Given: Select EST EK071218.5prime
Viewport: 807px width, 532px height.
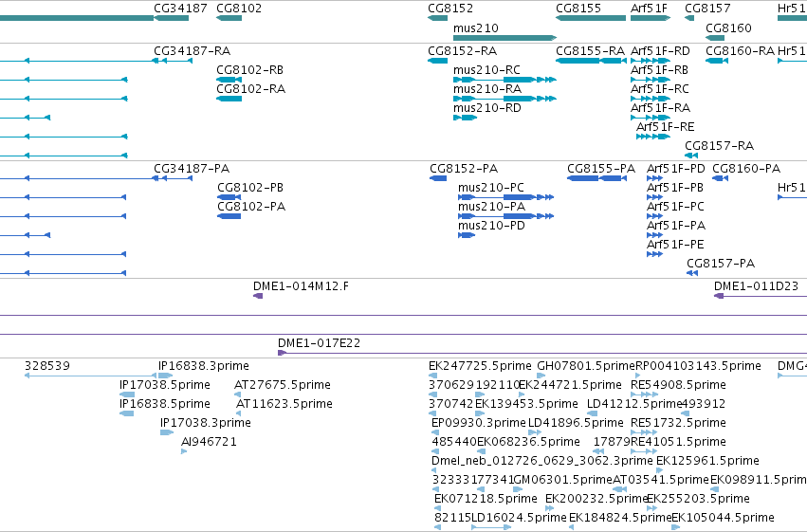Looking at the screenshot, I should coord(486,499).
